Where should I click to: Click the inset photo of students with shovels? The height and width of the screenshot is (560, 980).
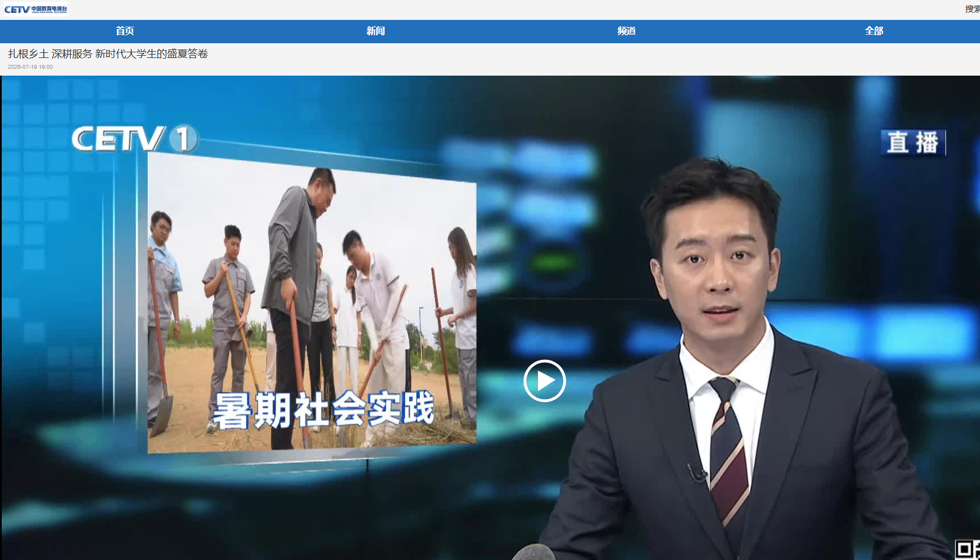312,302
